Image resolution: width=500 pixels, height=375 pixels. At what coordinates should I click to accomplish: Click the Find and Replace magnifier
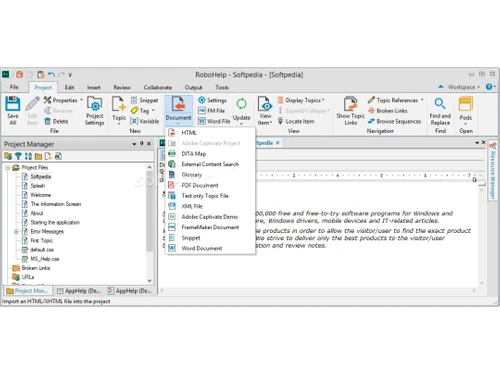pyautogui.click(x=440, y=104)
